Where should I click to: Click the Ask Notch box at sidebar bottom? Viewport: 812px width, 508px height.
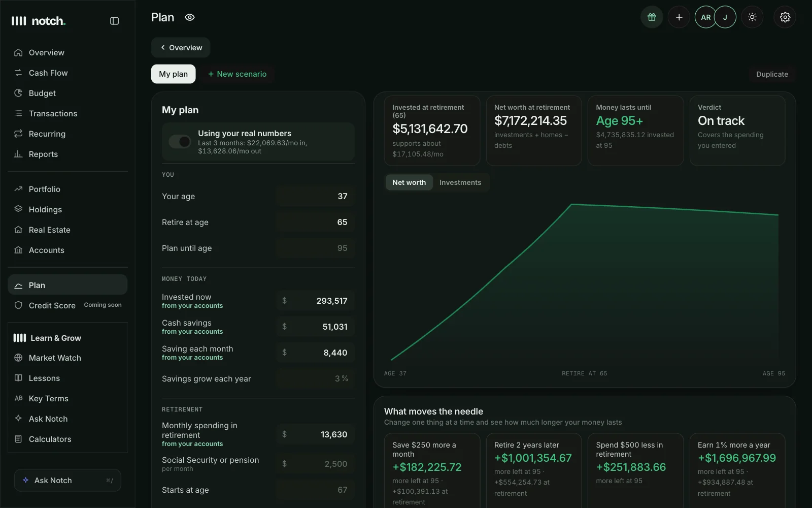[67, 480]
